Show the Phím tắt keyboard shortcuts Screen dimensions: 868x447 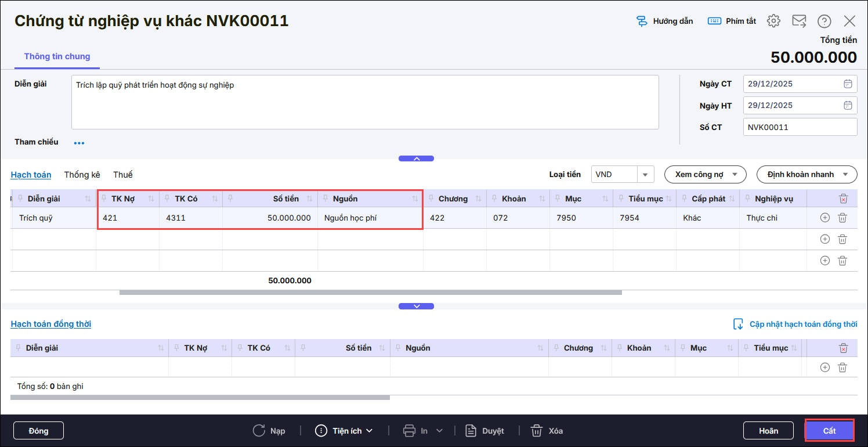point(732,21)
